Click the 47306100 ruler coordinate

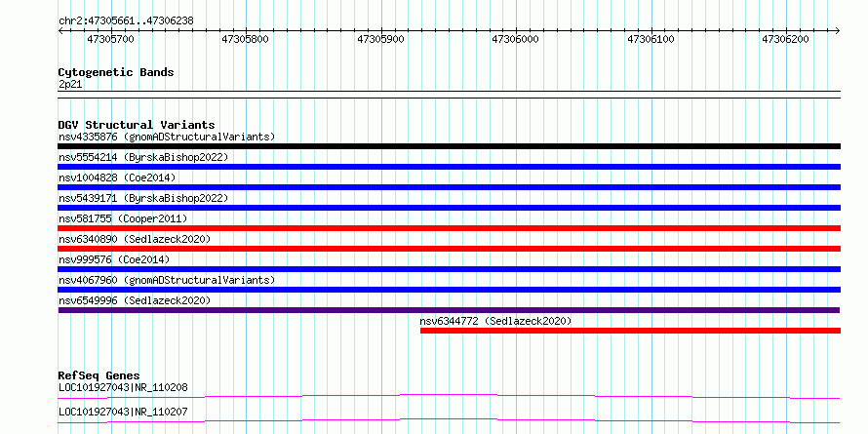coord(651,39)
